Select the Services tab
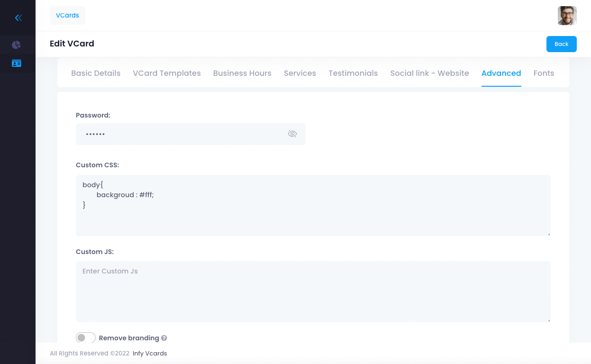 300,73
